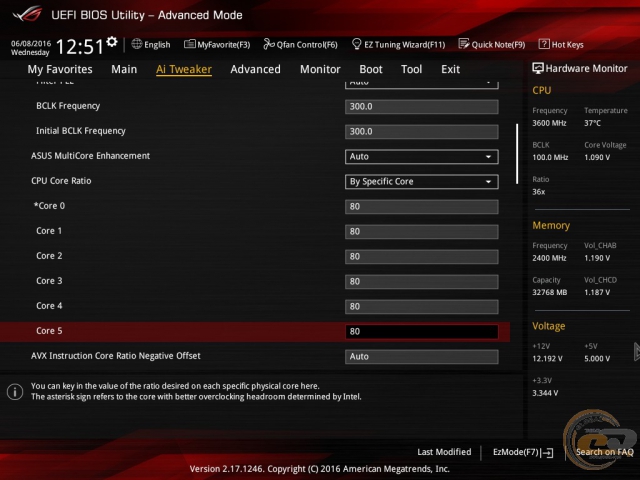640x480 pixels.
Task: Open Qfan Control(F6)
Action: pyautogui.click(x=300, y=44)
